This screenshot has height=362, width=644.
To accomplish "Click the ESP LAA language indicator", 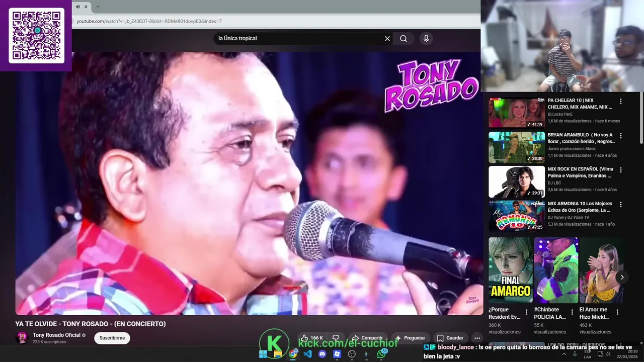I will tap(588, 354).
